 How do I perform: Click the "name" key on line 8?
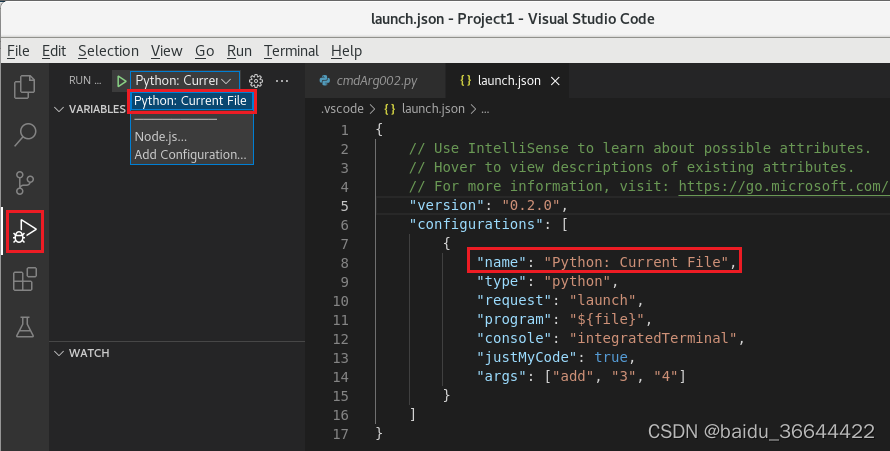[x=502, y=262]
